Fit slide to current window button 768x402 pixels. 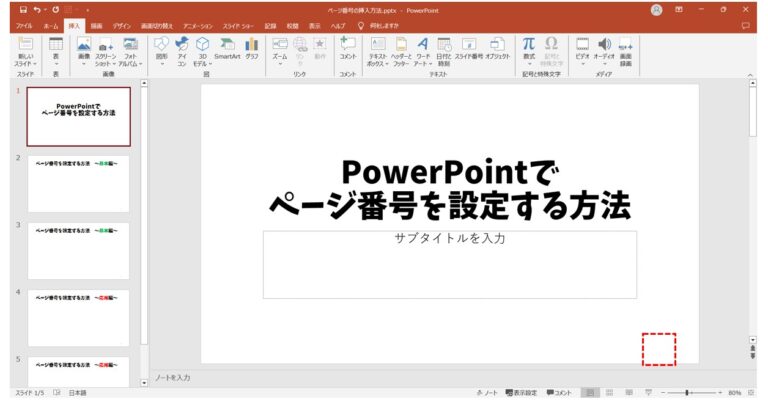point(751,393)
